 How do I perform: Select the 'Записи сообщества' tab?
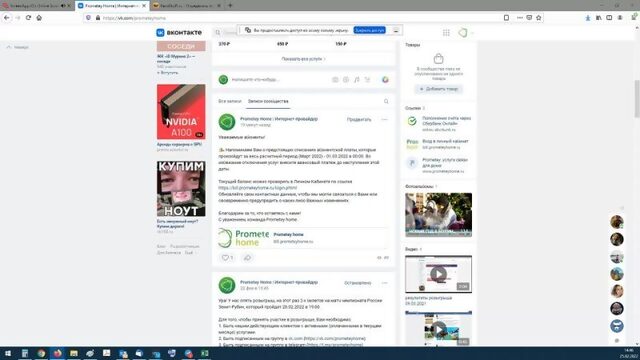(x=268, y=101)
